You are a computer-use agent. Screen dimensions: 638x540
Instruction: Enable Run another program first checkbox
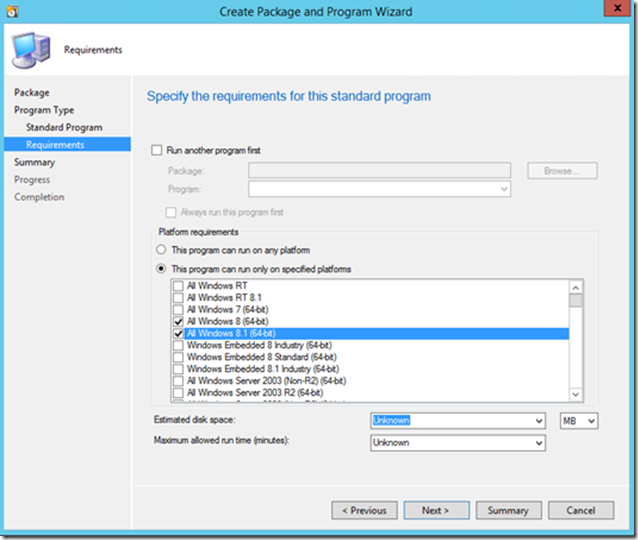click(157, 150)
